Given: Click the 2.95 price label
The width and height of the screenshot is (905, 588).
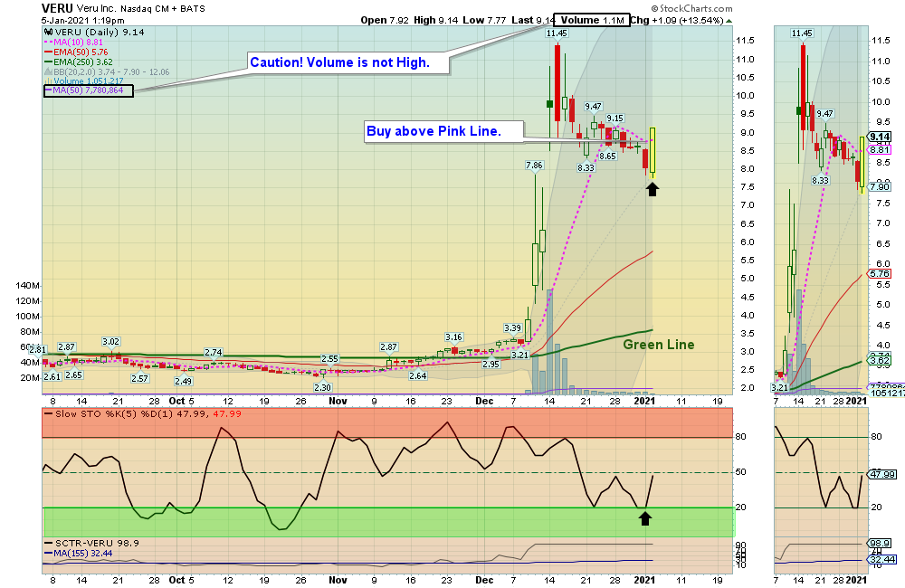Looking at the screenshot, I should click(491, 365).
